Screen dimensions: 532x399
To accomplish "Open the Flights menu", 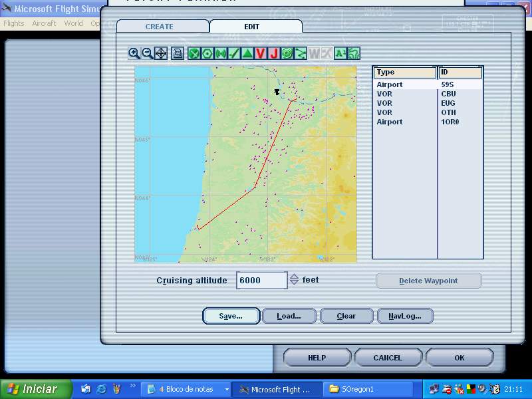I will (13, 23).
